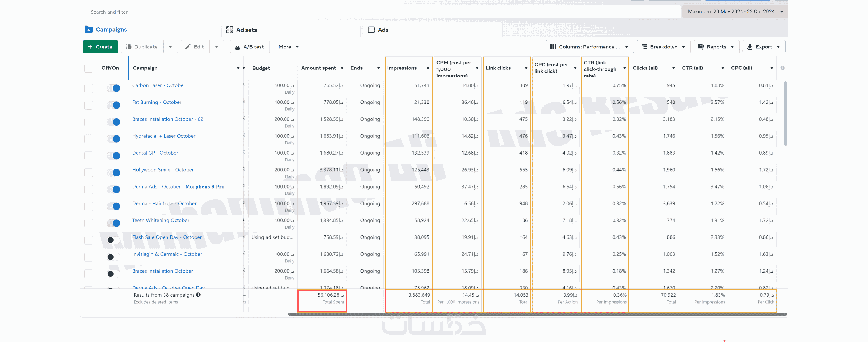Turn off Carbon Laser - October campaign
Viewport: 868px width, 342px height.
point(114,88)
